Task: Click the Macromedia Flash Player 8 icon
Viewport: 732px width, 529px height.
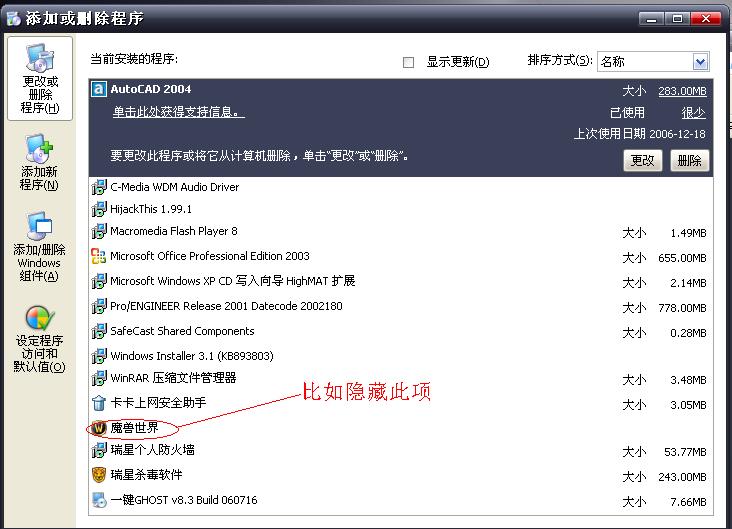Action: coord(99,231)
